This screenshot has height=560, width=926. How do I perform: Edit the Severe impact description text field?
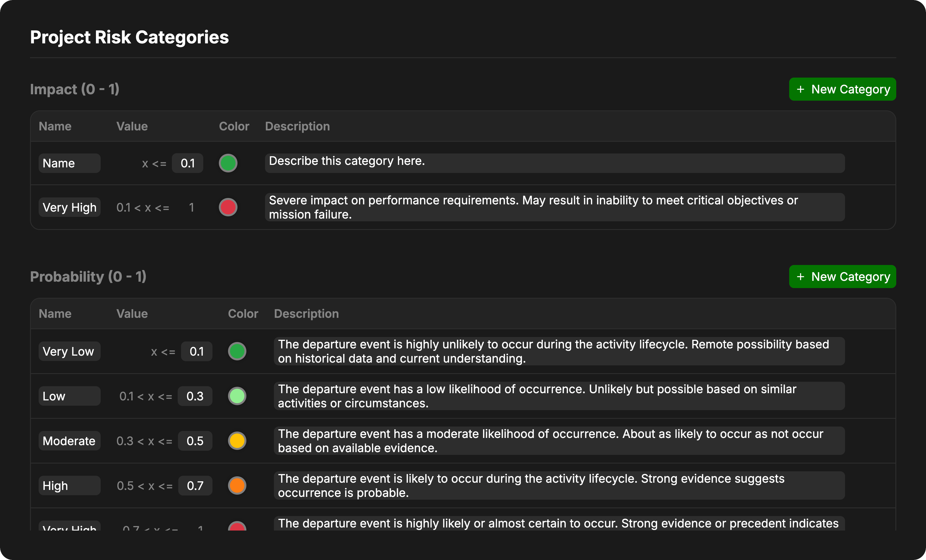click(x=555, y=207)
